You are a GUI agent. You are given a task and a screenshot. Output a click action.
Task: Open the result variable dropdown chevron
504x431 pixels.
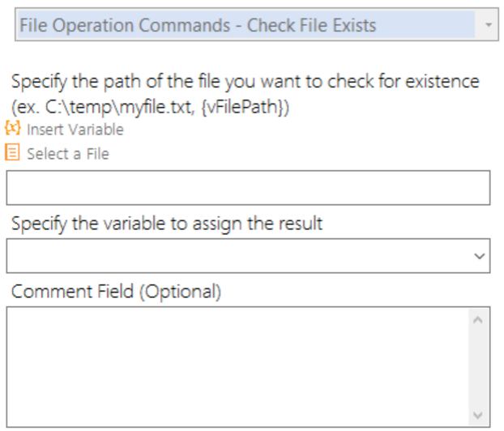tap(479, 256)
